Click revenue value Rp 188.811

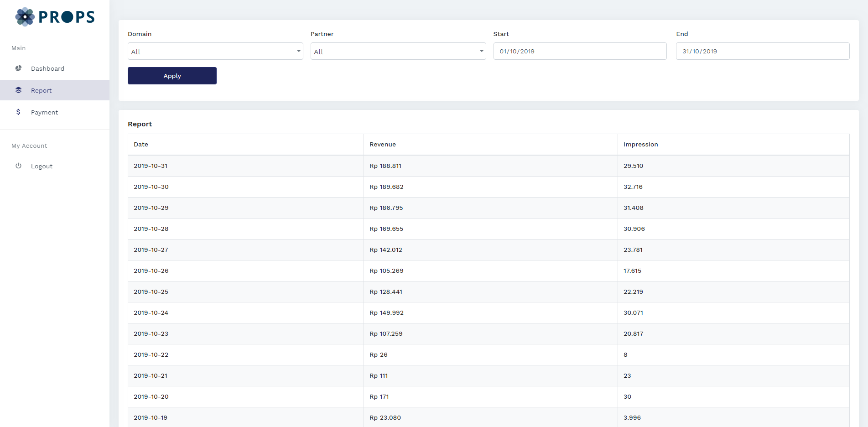point(385,166)
